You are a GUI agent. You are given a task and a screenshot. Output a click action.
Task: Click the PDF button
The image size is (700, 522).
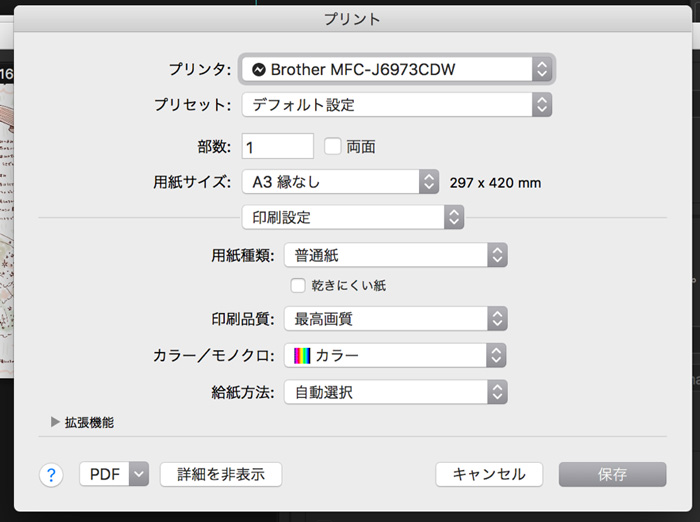click(104, 474)
